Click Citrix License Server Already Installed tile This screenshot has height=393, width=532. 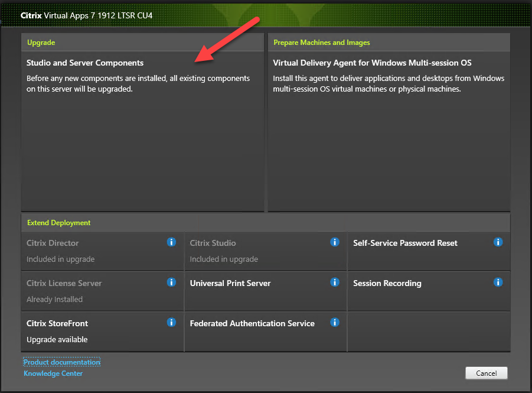tap(103, 291)
